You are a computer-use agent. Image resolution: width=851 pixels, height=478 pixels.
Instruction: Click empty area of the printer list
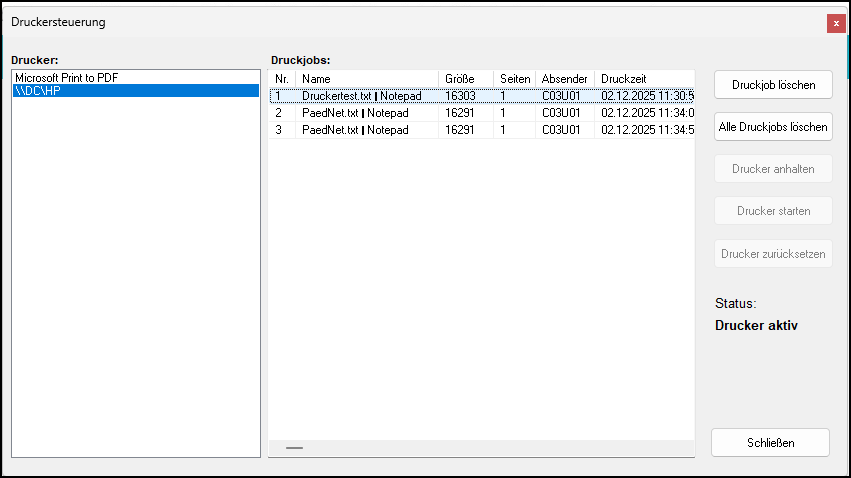coord(135,280)
